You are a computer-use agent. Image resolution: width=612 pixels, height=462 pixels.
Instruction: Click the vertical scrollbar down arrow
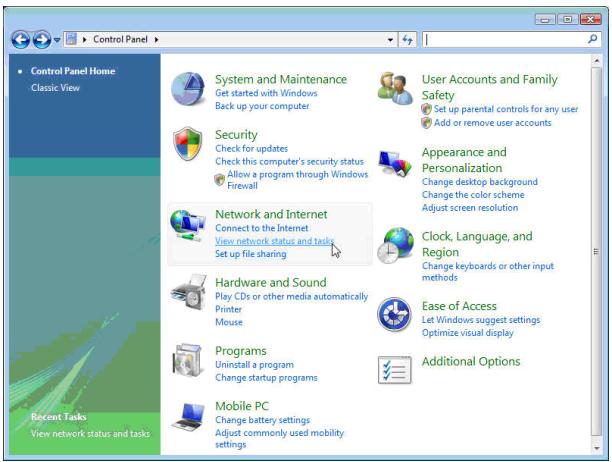[596, 448]
